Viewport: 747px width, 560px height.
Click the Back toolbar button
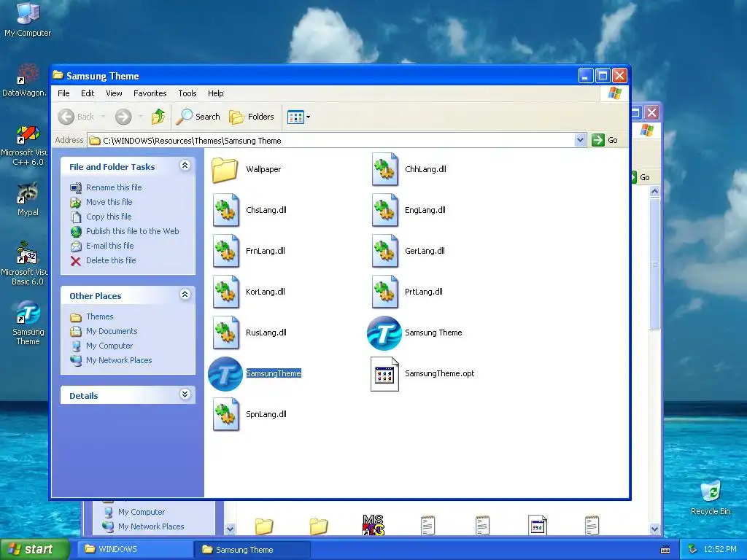pyautogui.click(x=76, y=117)
